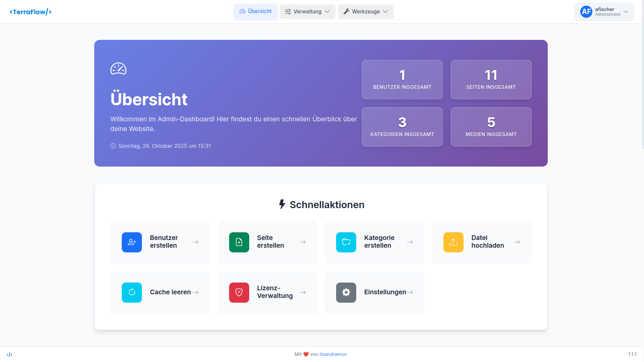The height and width of the screenshot is (362, 644).
Task: Click the yellow Datei hochladen upload icon
Action: click(453, 242)
